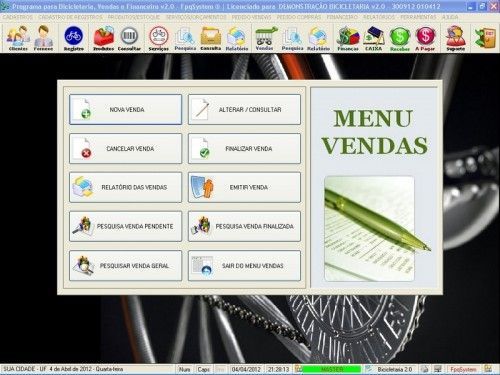Click the Pesquisa icon beside Serviços
500x375 pixels.
click(185, 38)
